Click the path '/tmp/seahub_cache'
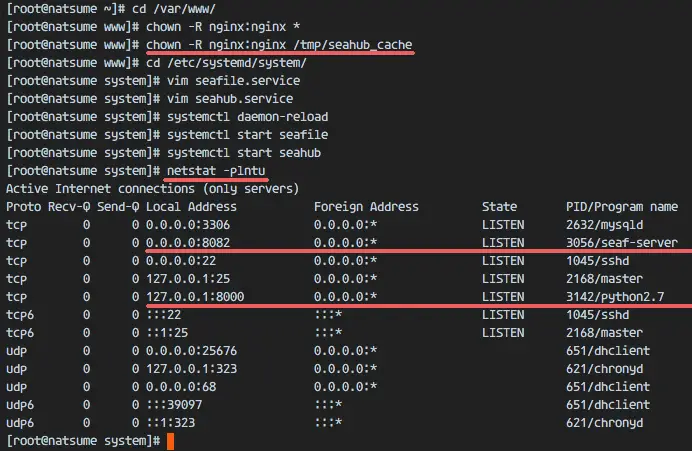Image resolution: width=692 pixels, height=451 pixels. coord(353,45)
